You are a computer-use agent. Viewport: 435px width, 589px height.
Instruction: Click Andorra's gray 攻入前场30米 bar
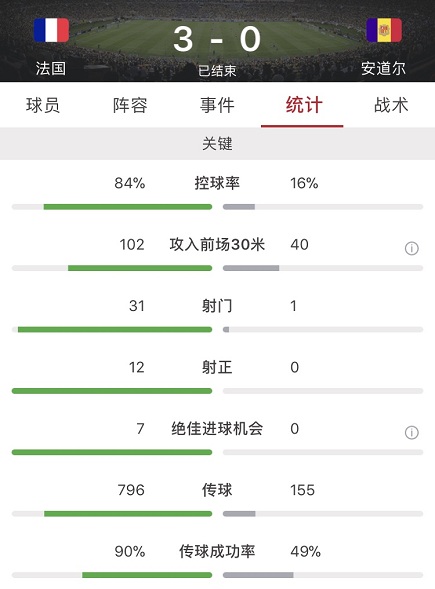251,268
